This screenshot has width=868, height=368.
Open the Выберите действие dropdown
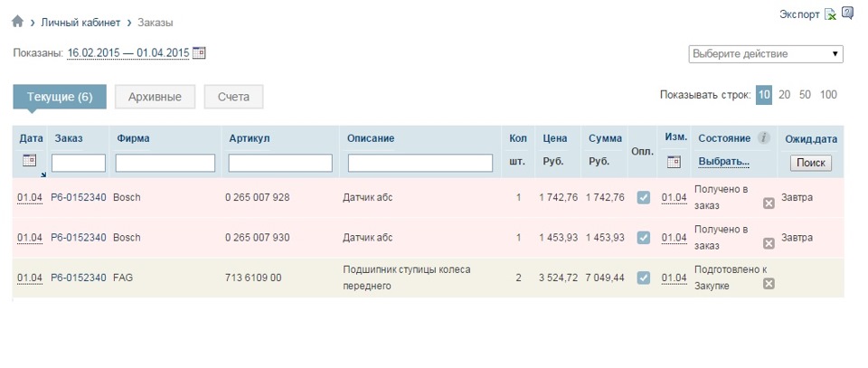[x=766, y=54]
